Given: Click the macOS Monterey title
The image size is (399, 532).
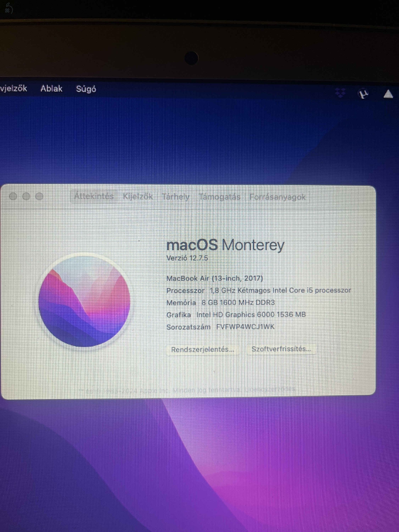Looking at the screenshot, I should pos(225,245).
